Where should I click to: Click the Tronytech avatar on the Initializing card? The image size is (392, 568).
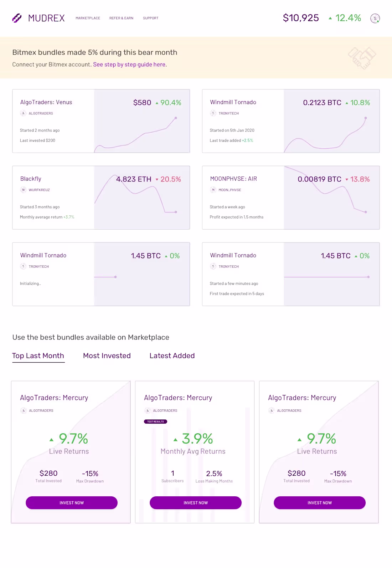pyautogui.click(x=24, y=267)
